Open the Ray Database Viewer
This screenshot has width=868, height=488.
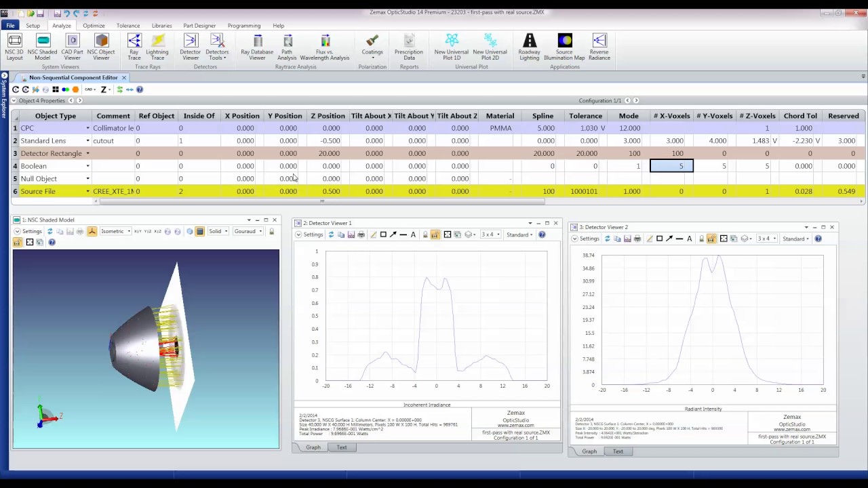[257, 47]
